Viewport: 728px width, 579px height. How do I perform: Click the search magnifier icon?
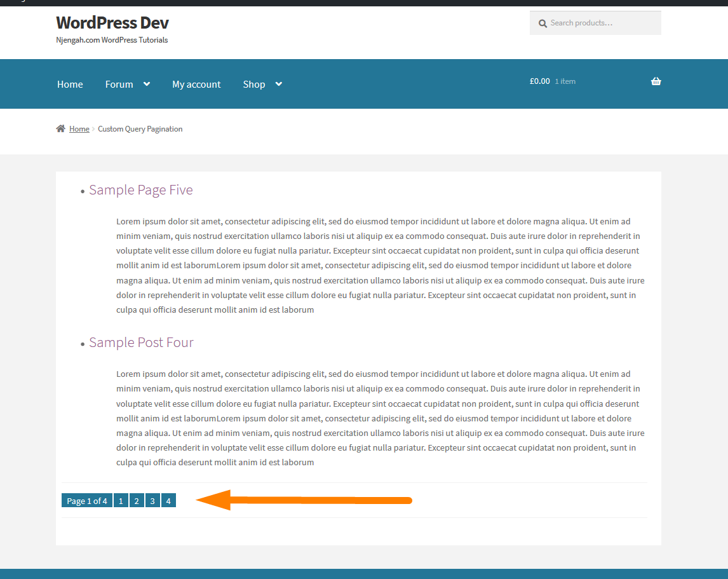[543, 22]
